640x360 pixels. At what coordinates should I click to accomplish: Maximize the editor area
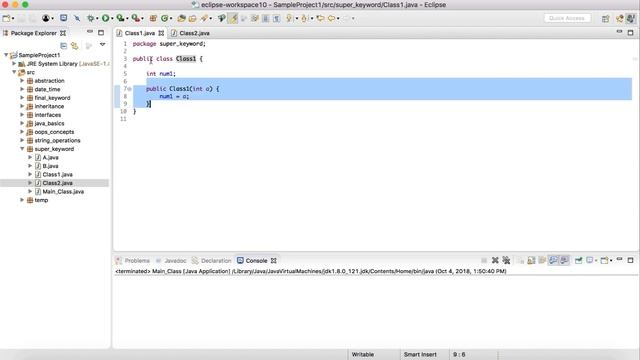point(630,32)
